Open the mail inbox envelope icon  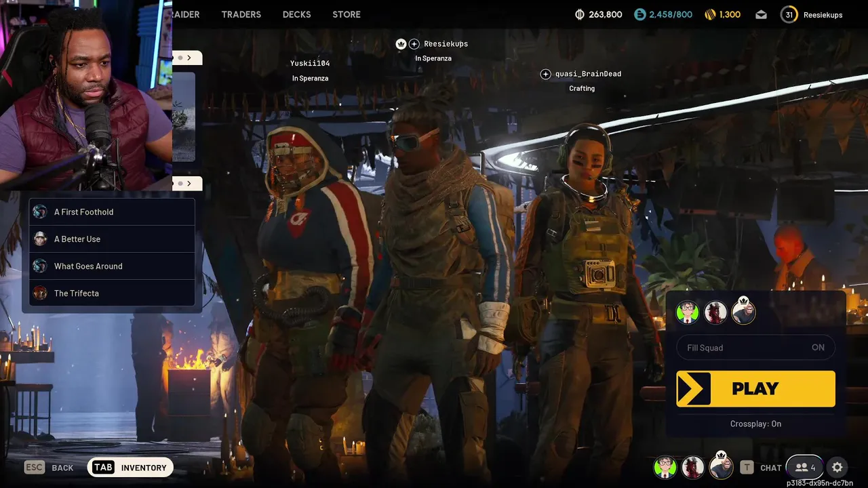[x=761, y=14]
